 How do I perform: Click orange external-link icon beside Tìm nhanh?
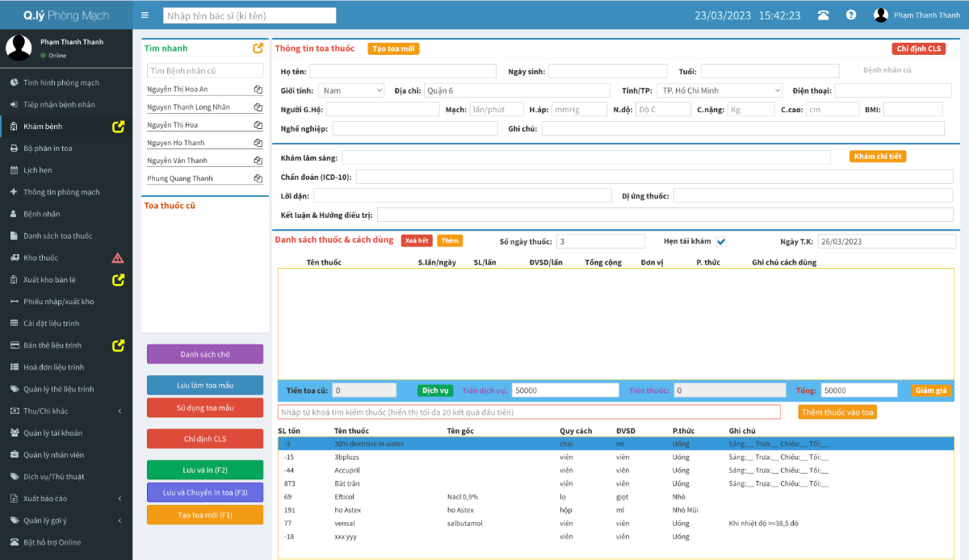tap(258, 48)
